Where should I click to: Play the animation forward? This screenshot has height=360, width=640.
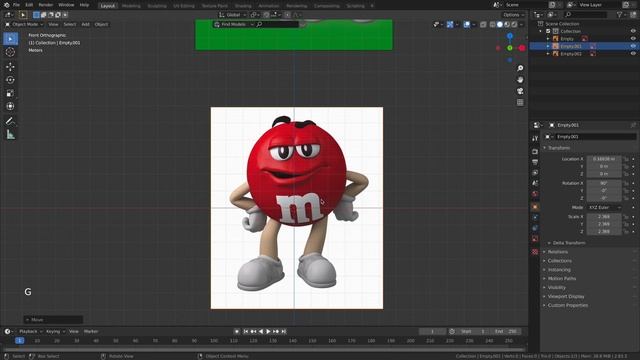click(x=268, y=331)
